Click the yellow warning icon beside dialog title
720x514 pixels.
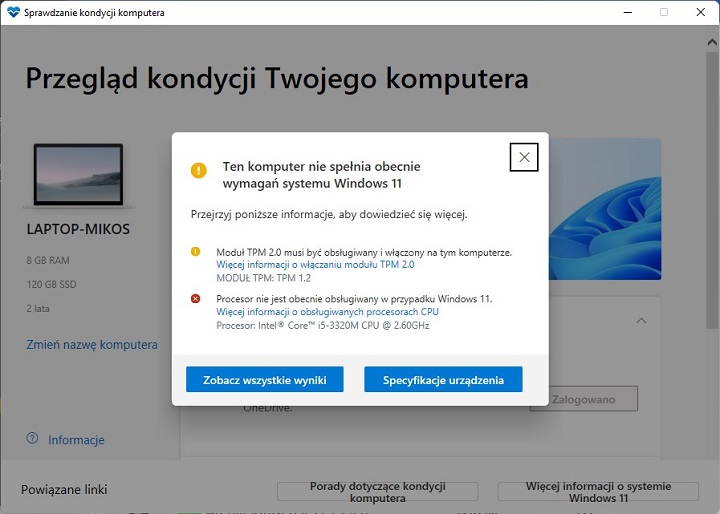(x=199, y=170)
